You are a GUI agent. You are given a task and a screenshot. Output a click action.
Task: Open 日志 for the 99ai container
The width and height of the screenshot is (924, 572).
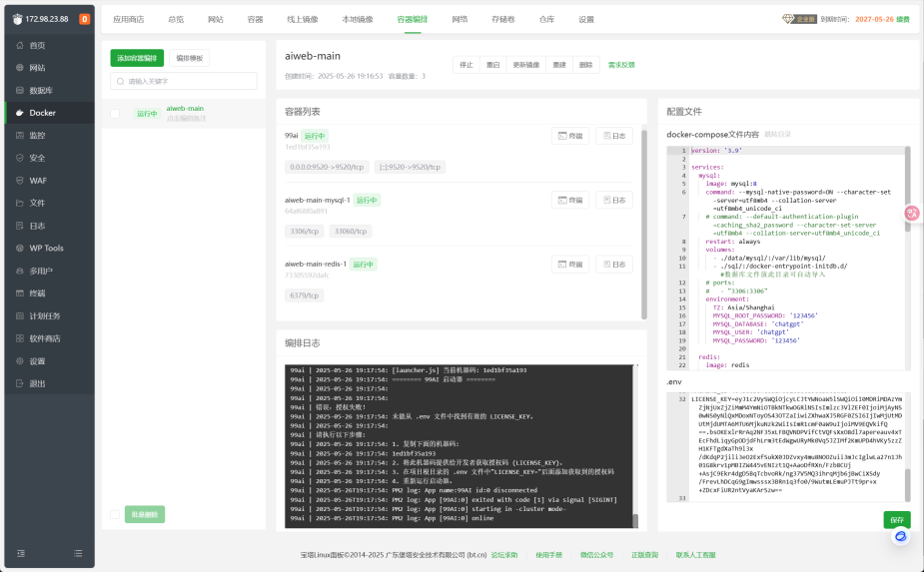point(614,136)
